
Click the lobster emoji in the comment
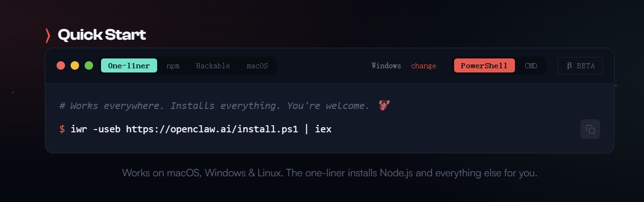tap(384, 106)
